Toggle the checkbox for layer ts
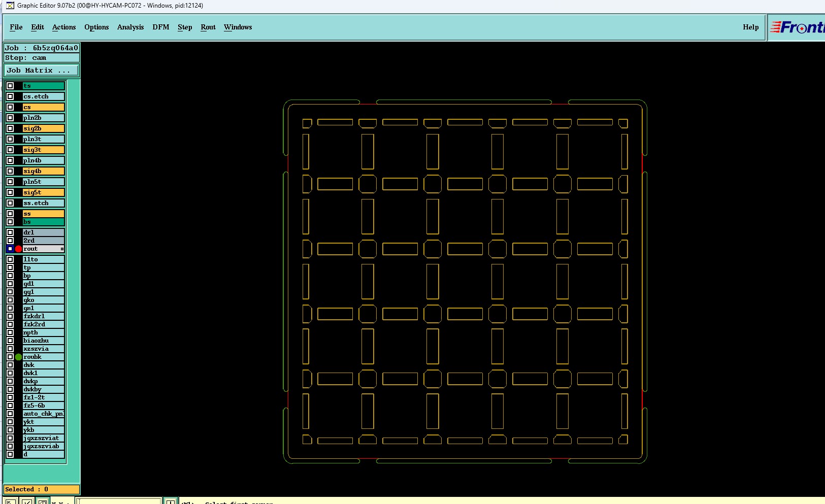Image resolution: width=825 pixels, height=504 pixels. coord(10,86)
